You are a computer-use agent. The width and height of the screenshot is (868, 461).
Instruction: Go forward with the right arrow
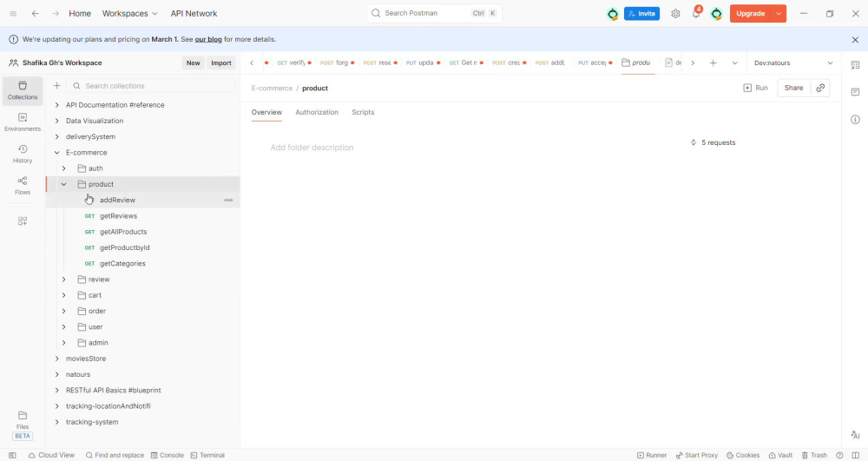tap(56, 13)
